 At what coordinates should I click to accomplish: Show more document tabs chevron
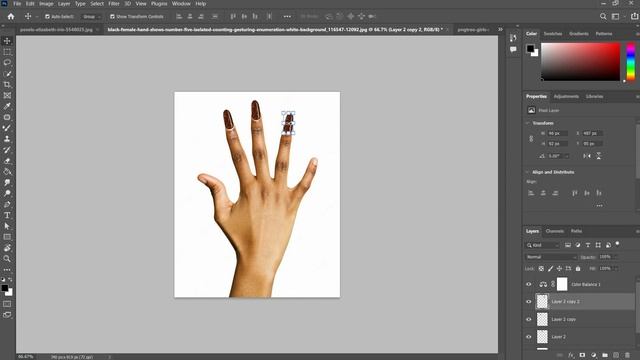500,29
